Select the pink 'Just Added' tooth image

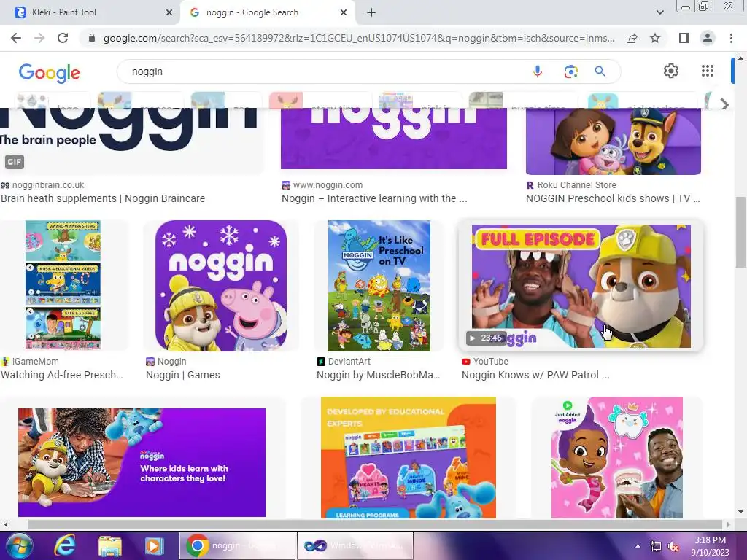click(617, 458)
